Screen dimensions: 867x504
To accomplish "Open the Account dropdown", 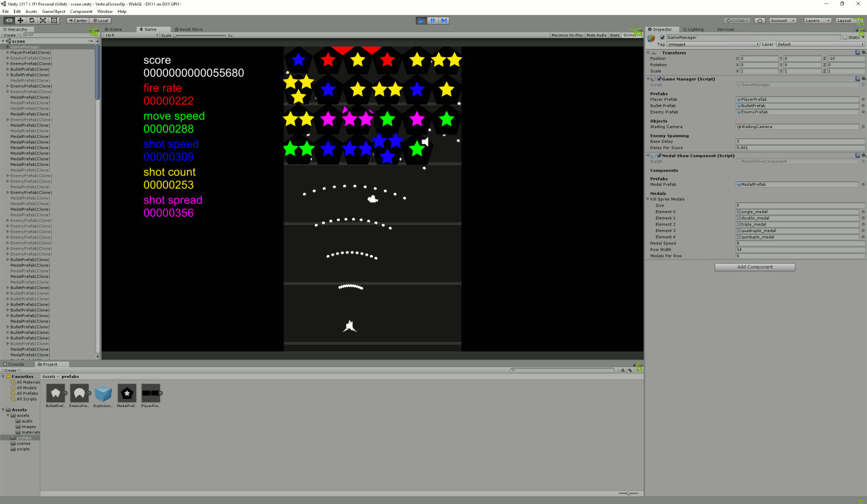I will 782,20.
